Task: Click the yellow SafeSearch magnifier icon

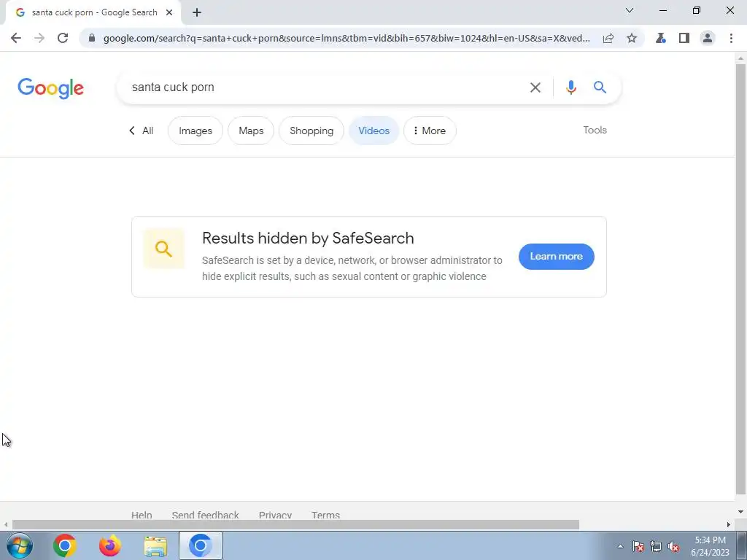Action: [163, 249]
